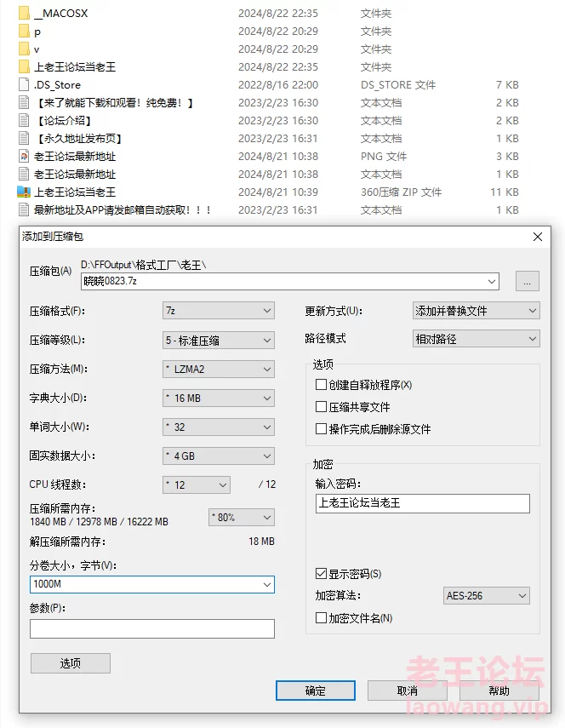
Task: Select the 老王论坛最新地址 PNG file icon
Action: (24, 156)
